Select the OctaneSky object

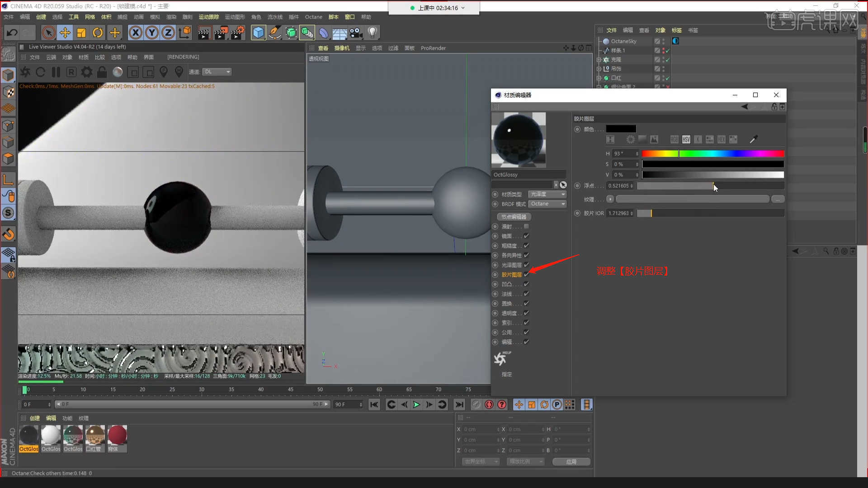pos(623,41)
